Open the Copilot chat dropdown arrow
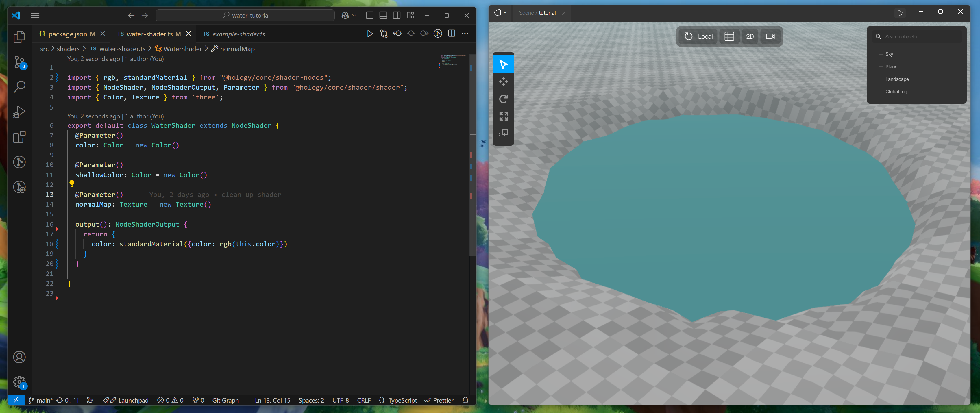The height and width of the screenshot is (413, 980). click(x=354, y=16)
